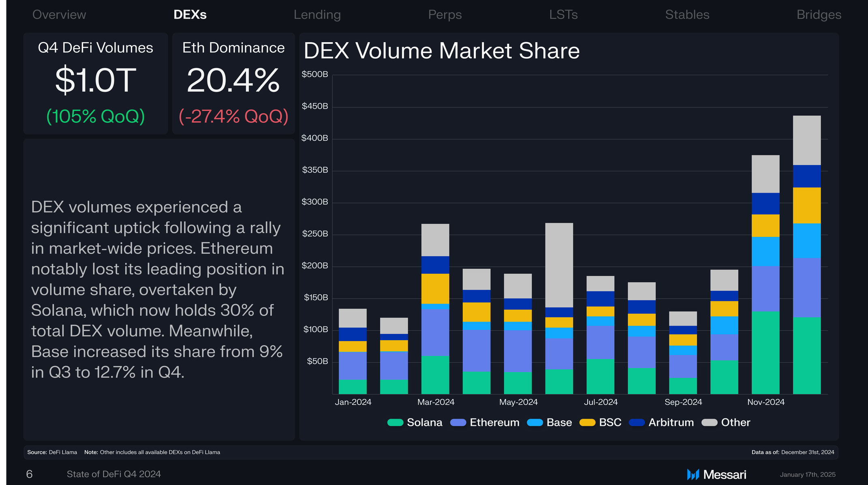Click the Other includes all DEXs note

152,452
